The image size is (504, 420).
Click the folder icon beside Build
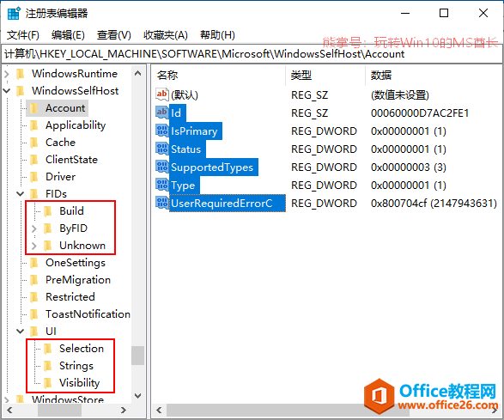pyautogui.click(x=48, y=211)
